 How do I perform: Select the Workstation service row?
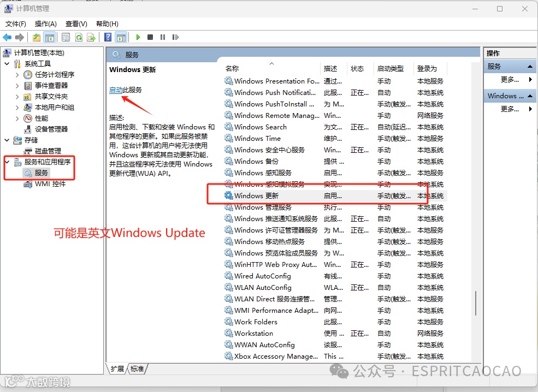335,334
